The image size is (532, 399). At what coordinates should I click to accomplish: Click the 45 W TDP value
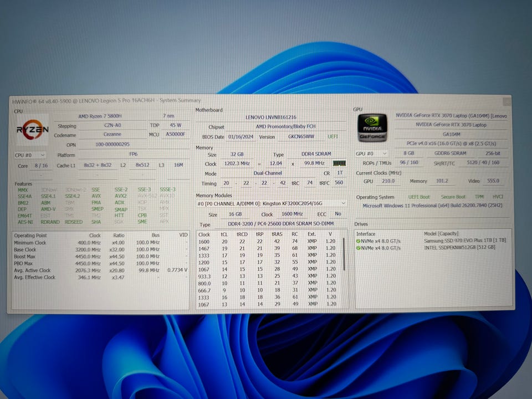point(176,125)
